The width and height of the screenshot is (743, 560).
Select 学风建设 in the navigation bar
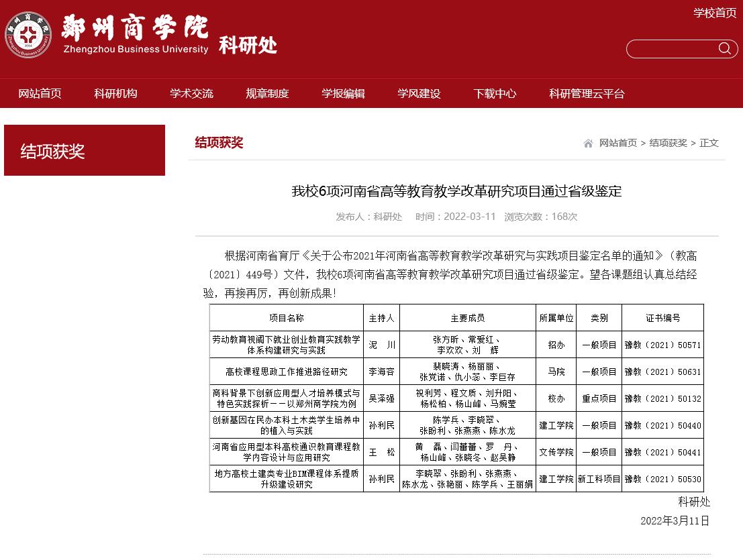tap(419, 94)
